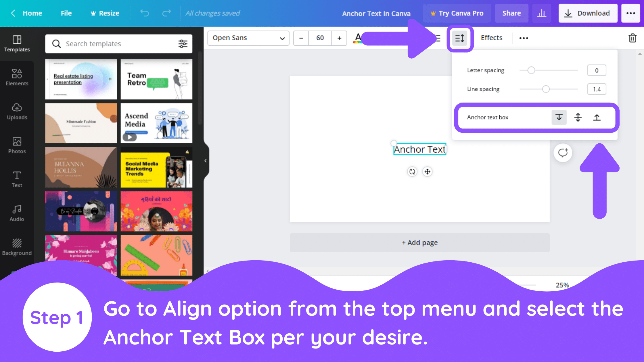Toggle the letter spacing slider
Viewport: 644px width, 362px height.
click(531, 70)
